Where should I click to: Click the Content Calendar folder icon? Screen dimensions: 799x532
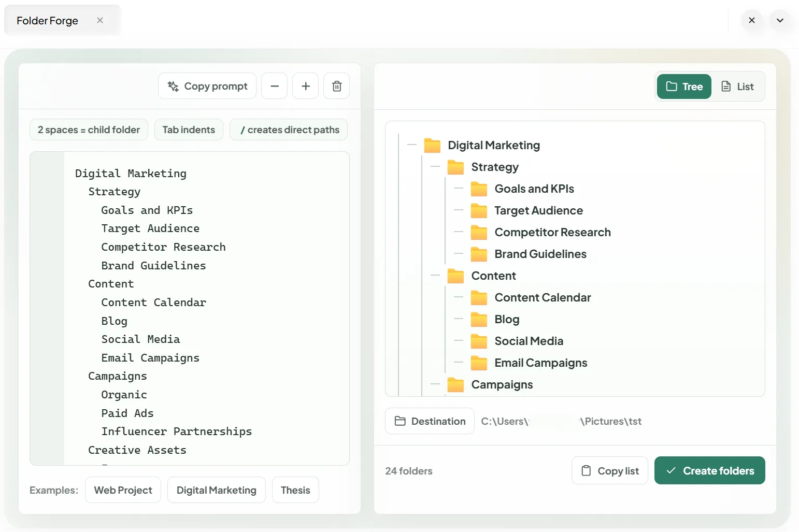click(x=479, y=298)
